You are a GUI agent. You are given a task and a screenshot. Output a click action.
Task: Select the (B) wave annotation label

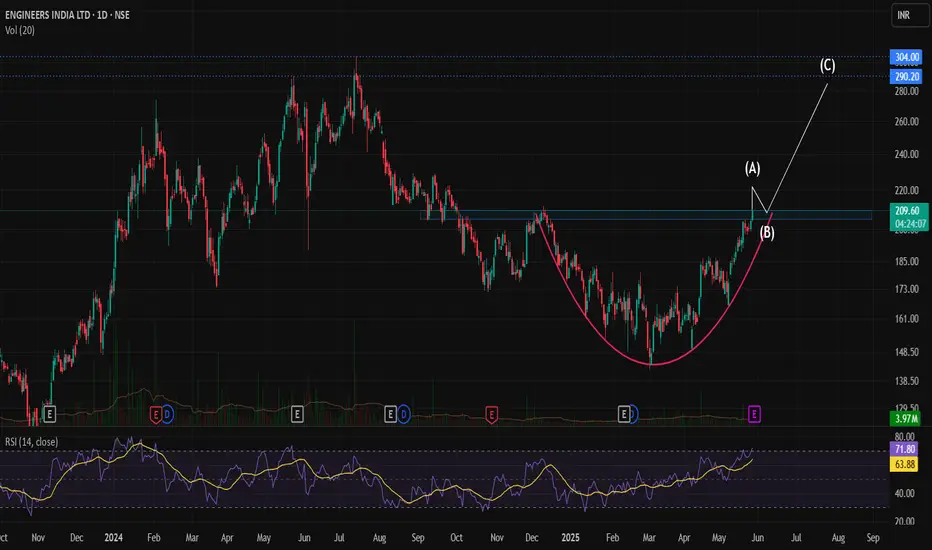[x=767, y=232]
